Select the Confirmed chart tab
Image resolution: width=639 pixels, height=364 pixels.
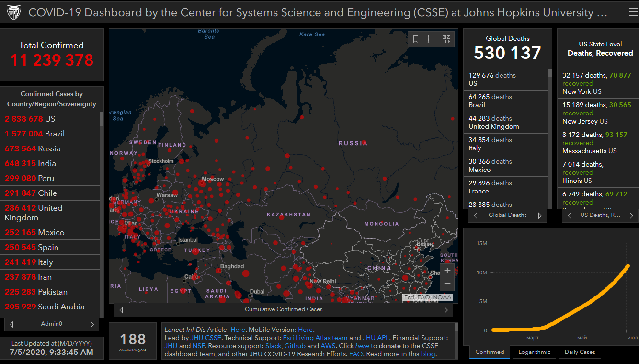click(x=490, y=352)
